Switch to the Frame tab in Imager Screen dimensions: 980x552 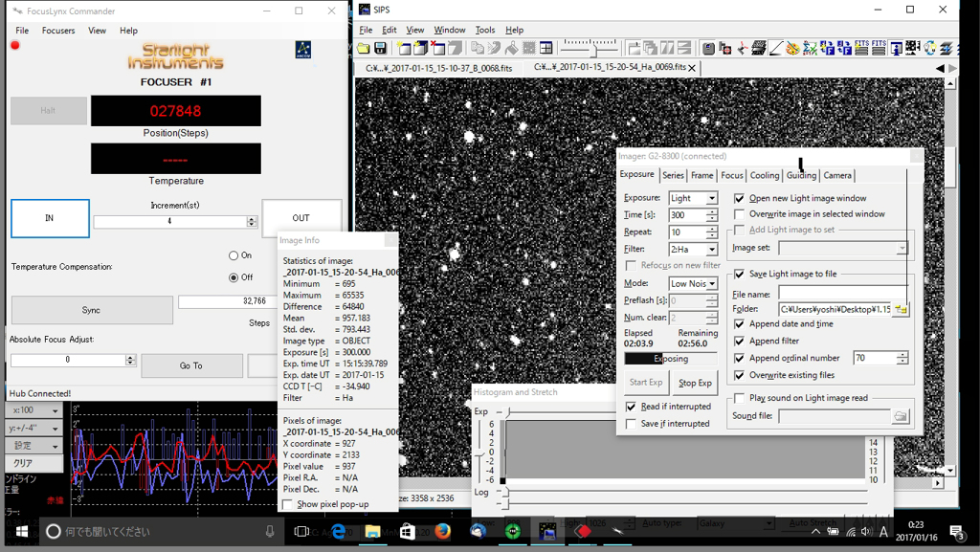(x=702, y=175)
